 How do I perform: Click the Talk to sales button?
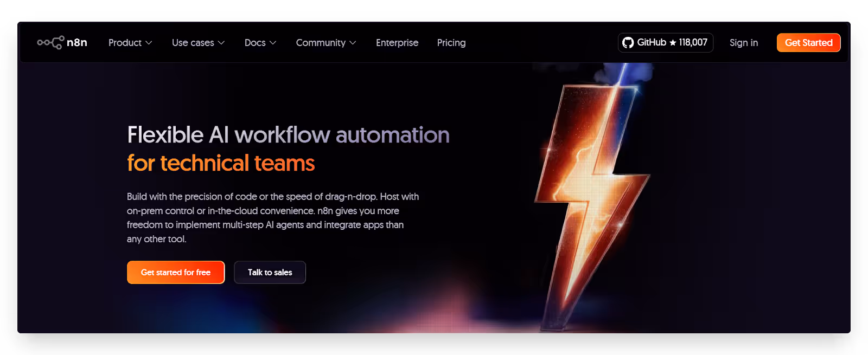coord(270,272)
